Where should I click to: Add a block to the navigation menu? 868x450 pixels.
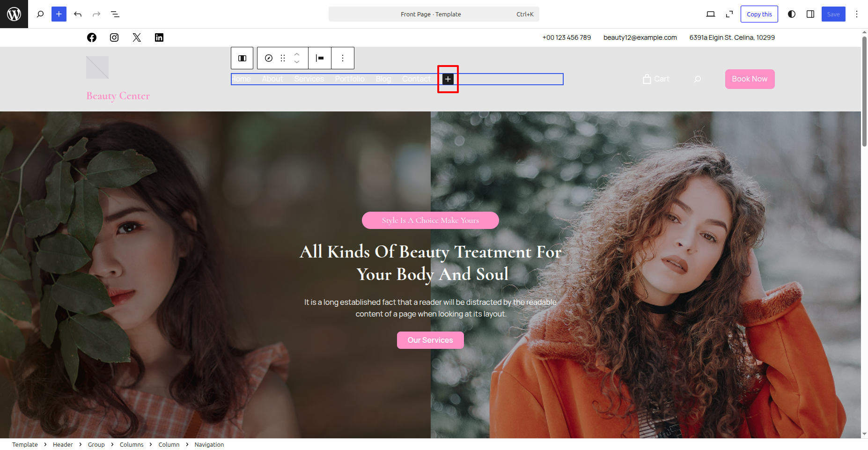click(x=448, y=79)
